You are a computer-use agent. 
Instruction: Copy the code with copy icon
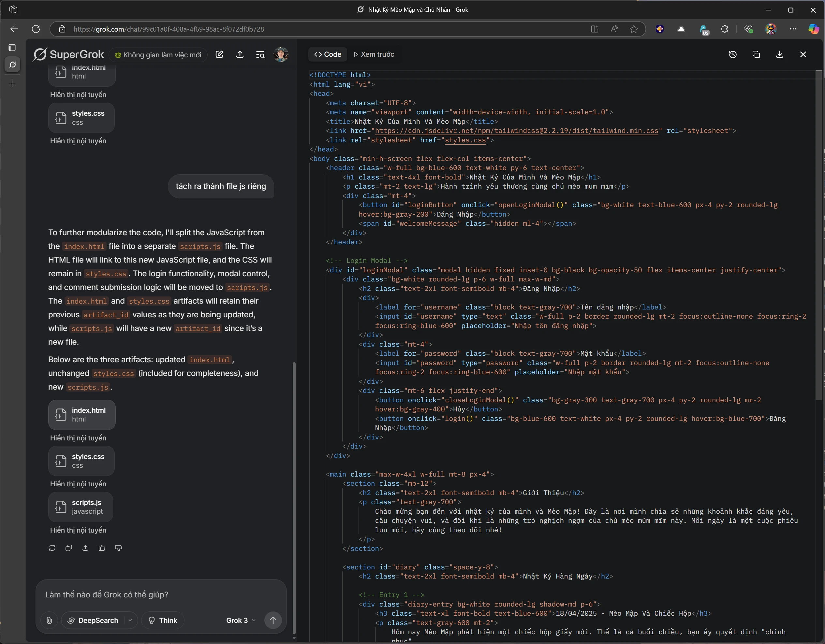tap(756, 54)
